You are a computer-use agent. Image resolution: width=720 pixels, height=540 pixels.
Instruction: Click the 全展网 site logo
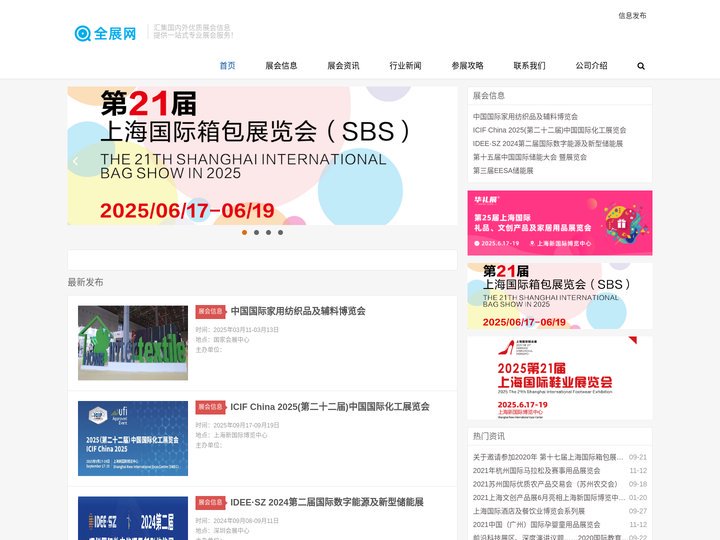coord(106,34)
